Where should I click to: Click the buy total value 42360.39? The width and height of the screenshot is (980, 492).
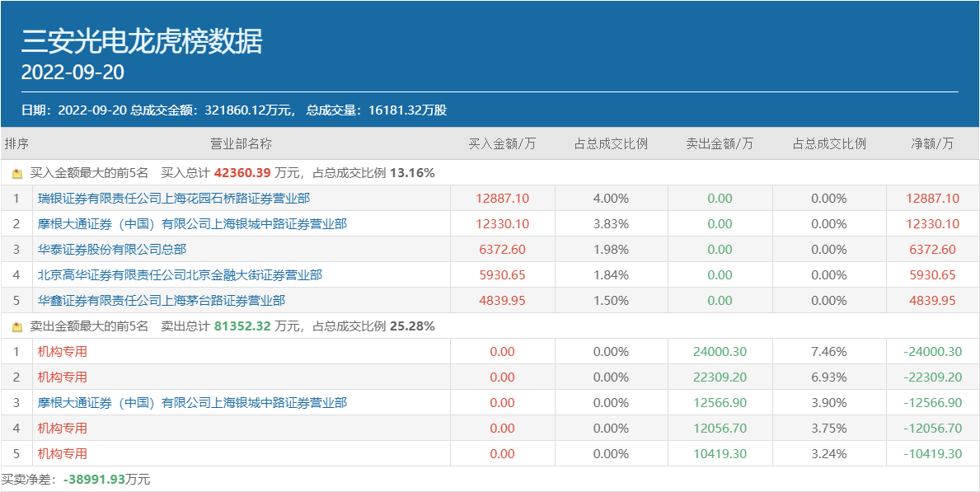242,173
